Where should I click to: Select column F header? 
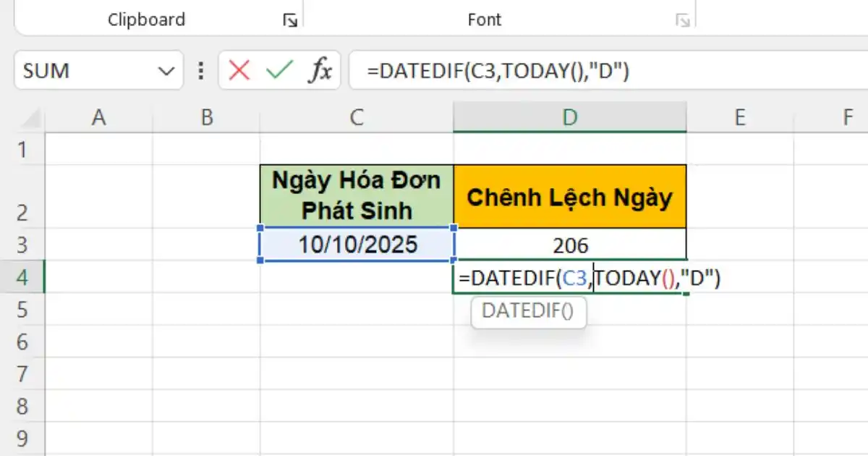coord(831,117)
